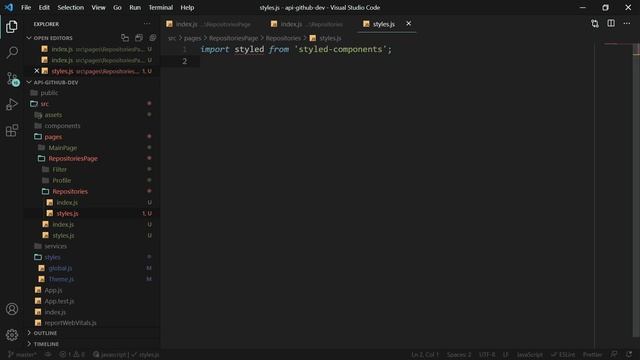Open the Extensions view
This screenshot has height=360, width=640.
pos(12,131)
